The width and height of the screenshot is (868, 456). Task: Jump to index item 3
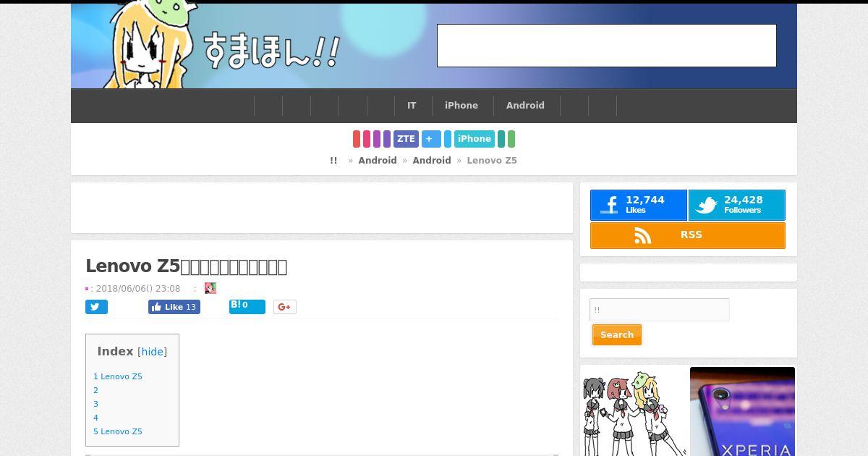click(95, 404)
